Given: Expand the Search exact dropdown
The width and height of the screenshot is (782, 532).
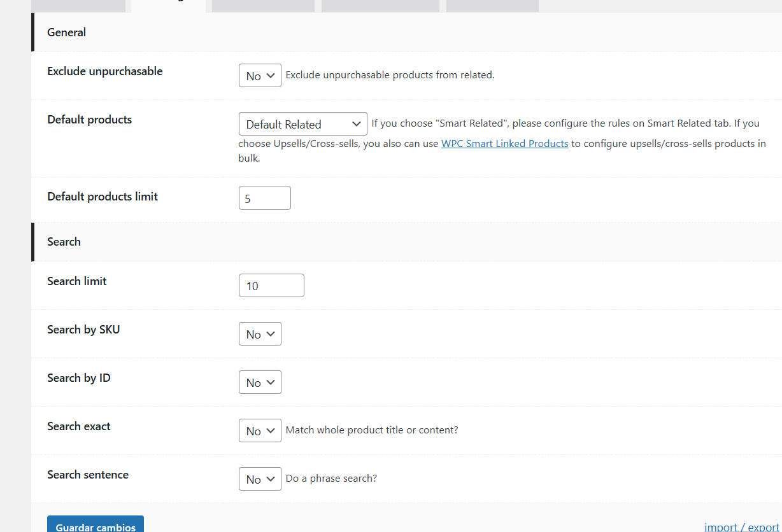Looking at the screenshot, I should 260,431.
